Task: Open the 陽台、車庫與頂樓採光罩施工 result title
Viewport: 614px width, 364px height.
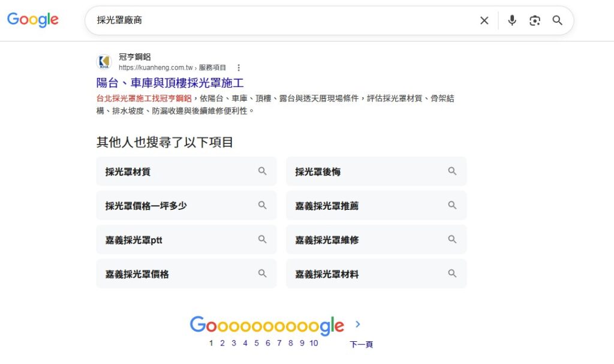Action: pos(170,83)
